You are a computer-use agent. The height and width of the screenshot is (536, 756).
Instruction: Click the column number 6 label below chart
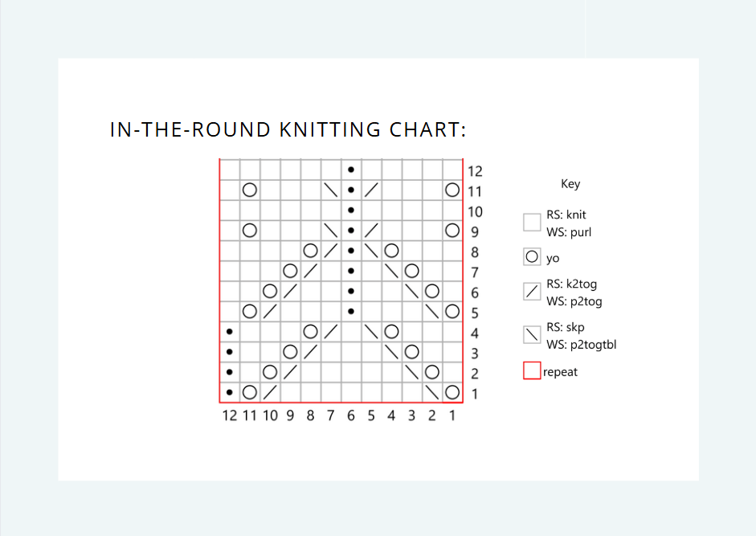tap(351, 415)
